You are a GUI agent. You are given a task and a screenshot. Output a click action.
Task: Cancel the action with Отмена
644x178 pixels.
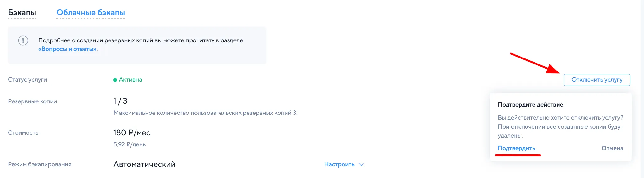coord(612,148)
